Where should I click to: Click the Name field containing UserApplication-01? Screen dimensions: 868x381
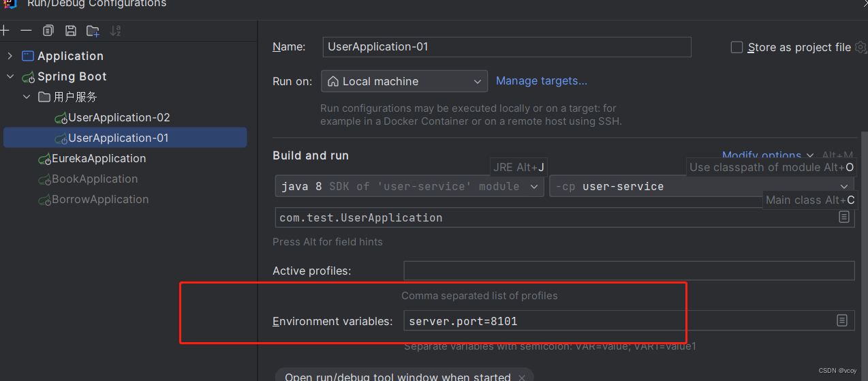click(x=507, y=47)
